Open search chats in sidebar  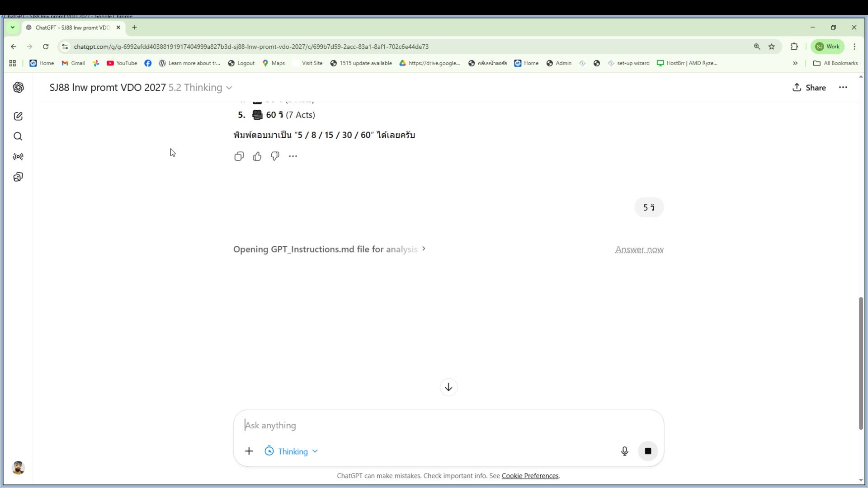(x=18, y=136)
